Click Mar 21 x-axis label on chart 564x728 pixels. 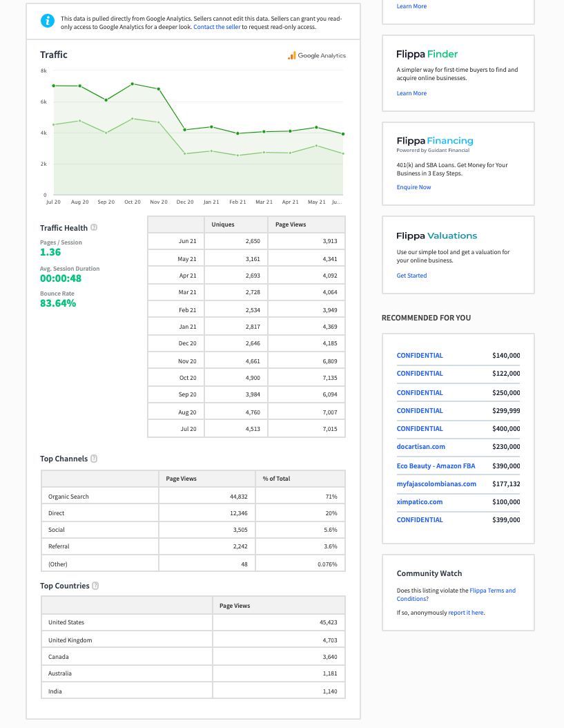[264, 202]
